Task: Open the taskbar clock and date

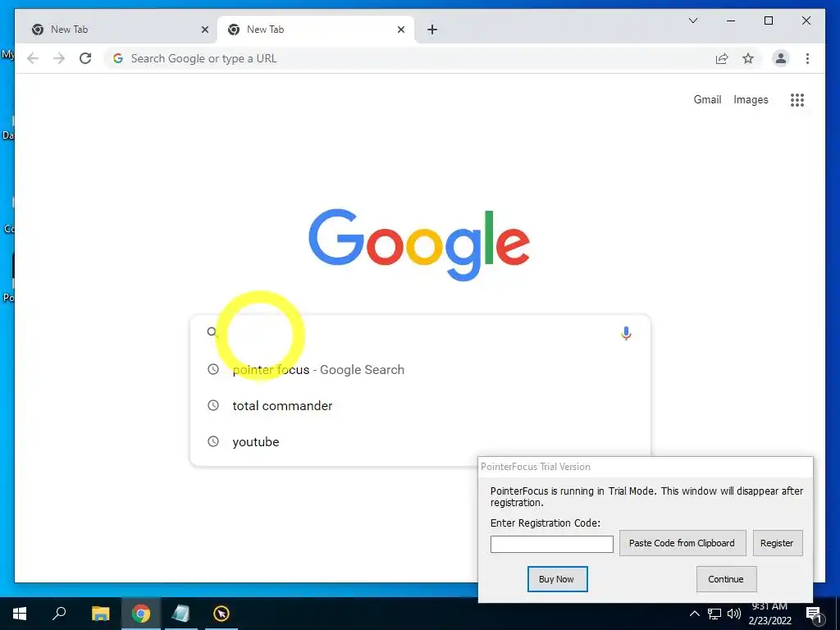Action: (x=769, y=614)
